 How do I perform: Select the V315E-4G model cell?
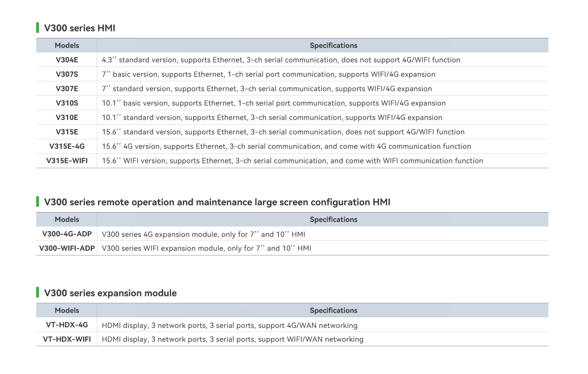click(x=67, y=146)
